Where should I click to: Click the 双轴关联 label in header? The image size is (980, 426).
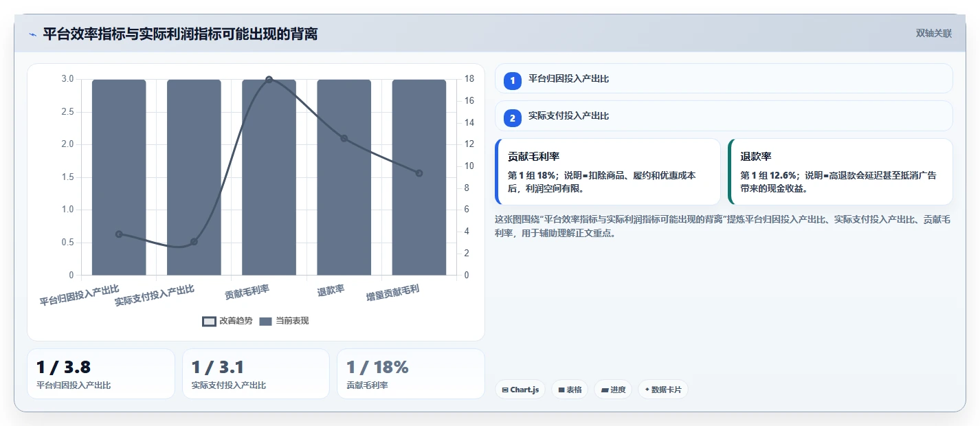[x=933, y=33]
